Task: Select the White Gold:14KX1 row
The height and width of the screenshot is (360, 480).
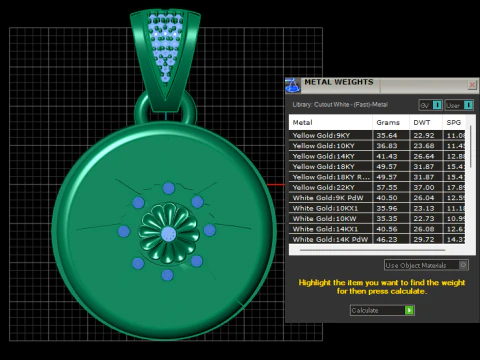Action: (377, 229)
